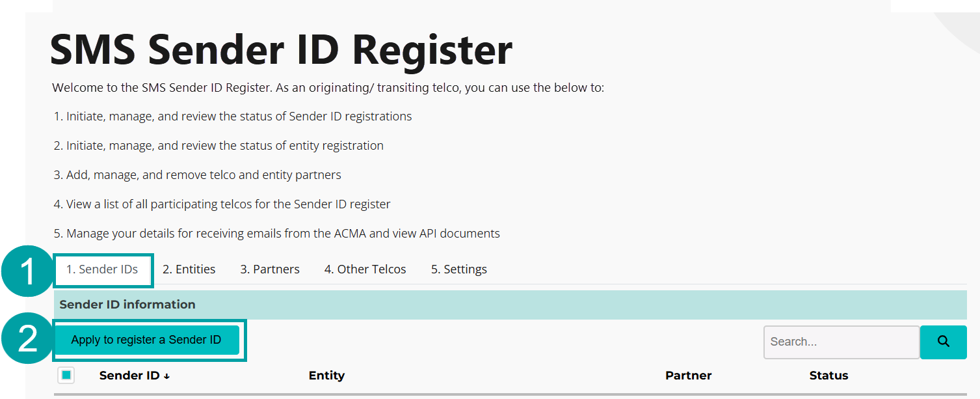Sort the table by the Partner column
The height and width of the screenshot is (399, 980).
[x=688, y=376]
